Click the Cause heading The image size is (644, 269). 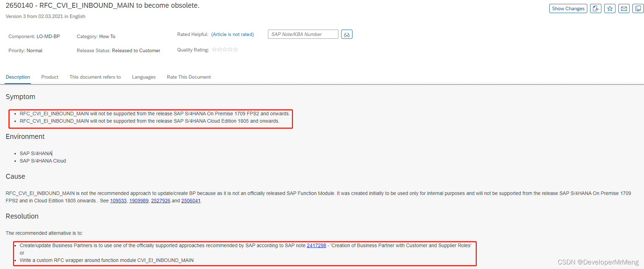(x=15, y=176)
